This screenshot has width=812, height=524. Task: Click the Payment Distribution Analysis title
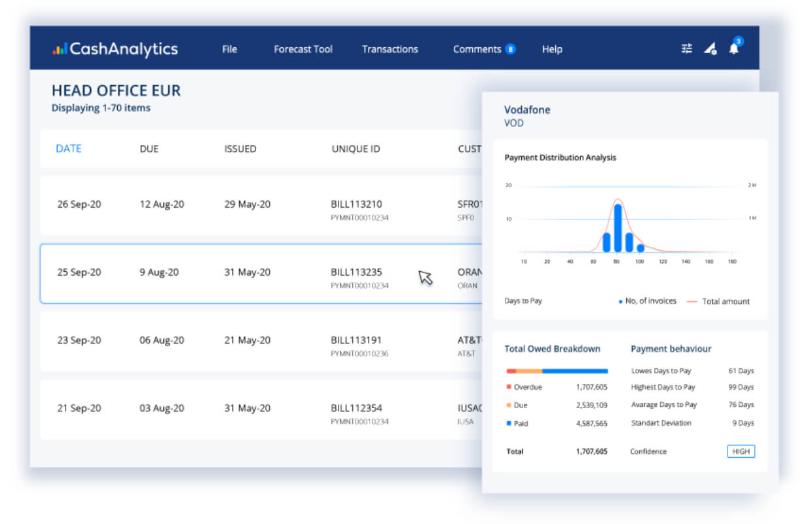click(560, 158)
